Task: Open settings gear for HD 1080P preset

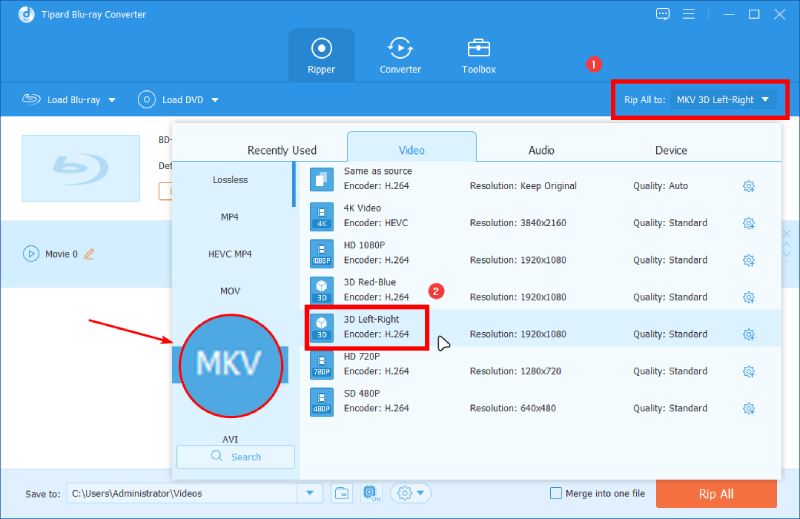Action: point(748,260)
